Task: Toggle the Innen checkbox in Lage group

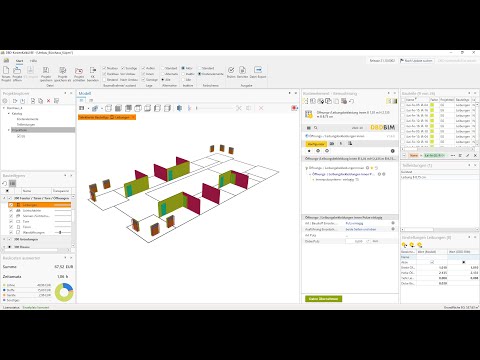Action: point(143,74)
